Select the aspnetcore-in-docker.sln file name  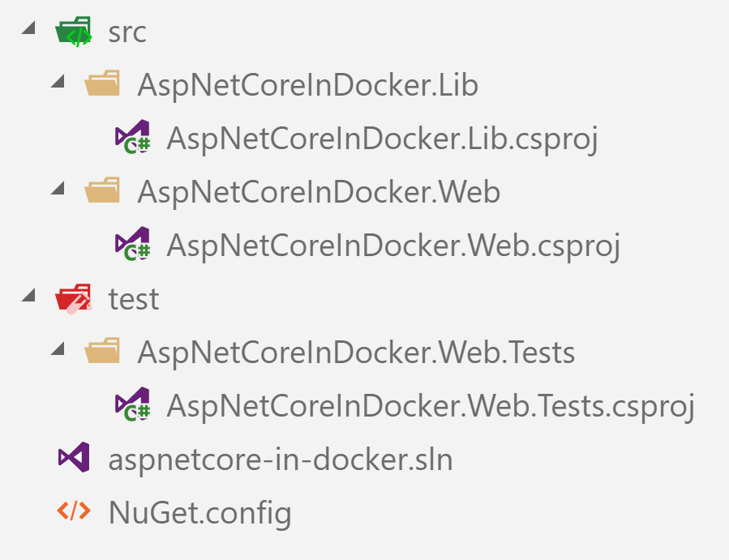pos(281,460)
